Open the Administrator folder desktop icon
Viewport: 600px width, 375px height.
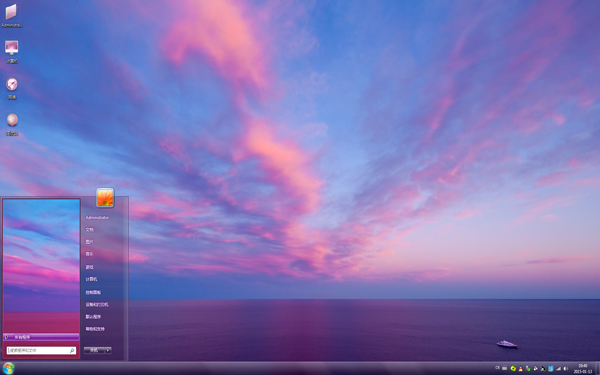11,15
